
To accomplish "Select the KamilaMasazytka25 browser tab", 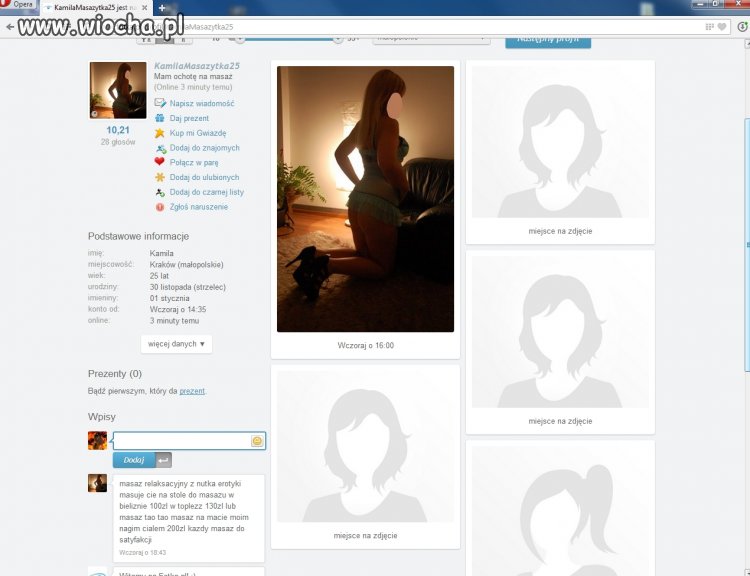I will pyautogui.click(x=95, y=8).
